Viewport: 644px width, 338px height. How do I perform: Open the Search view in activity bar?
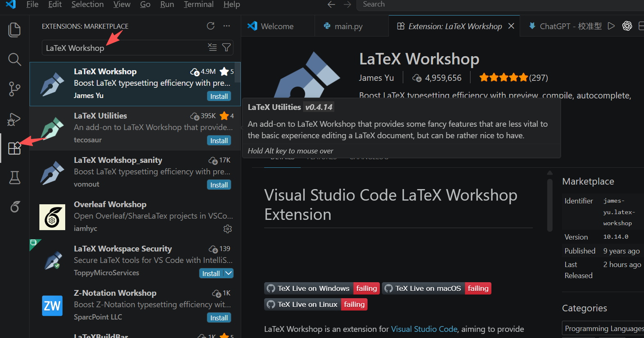(x=14, y=59)
